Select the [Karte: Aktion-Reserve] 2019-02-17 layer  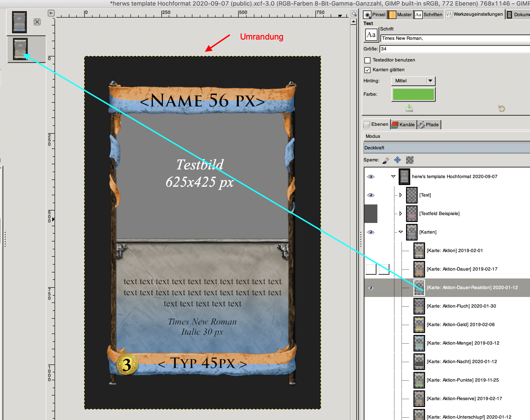[x=464, y=398]
